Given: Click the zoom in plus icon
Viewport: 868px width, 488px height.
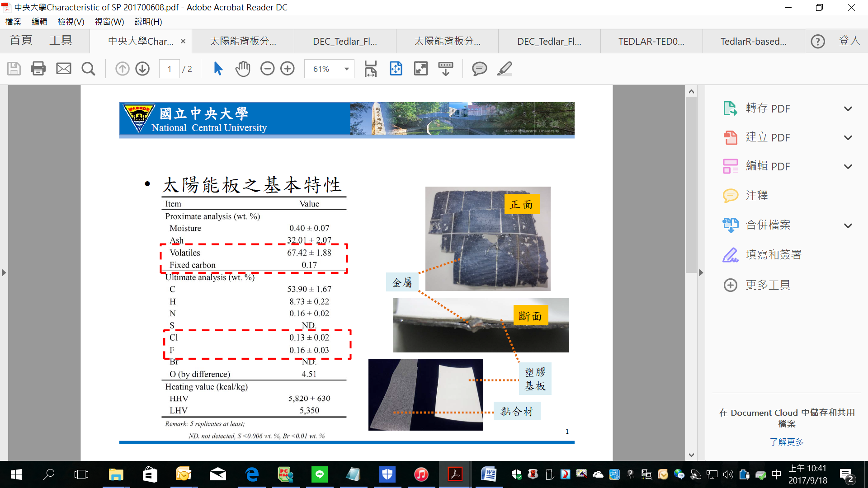Looking at the screenshot, I should tap(288, 69).
